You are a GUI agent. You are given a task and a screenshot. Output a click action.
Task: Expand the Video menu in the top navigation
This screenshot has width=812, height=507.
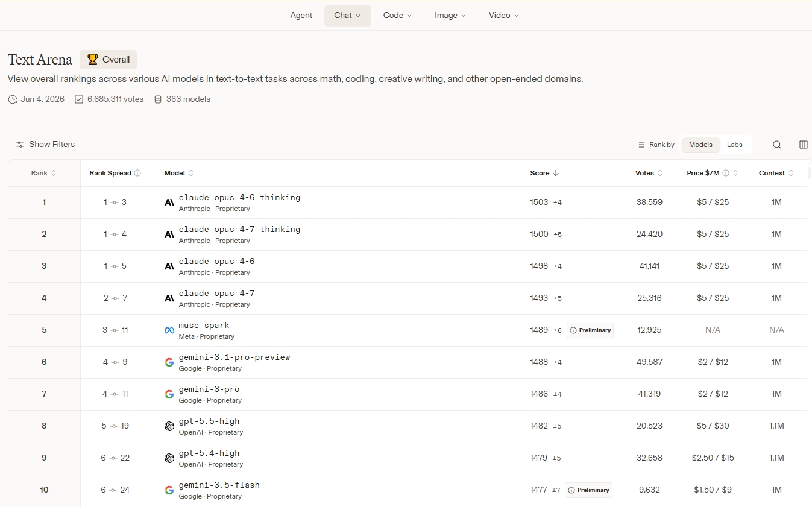[x=504, y=16]
